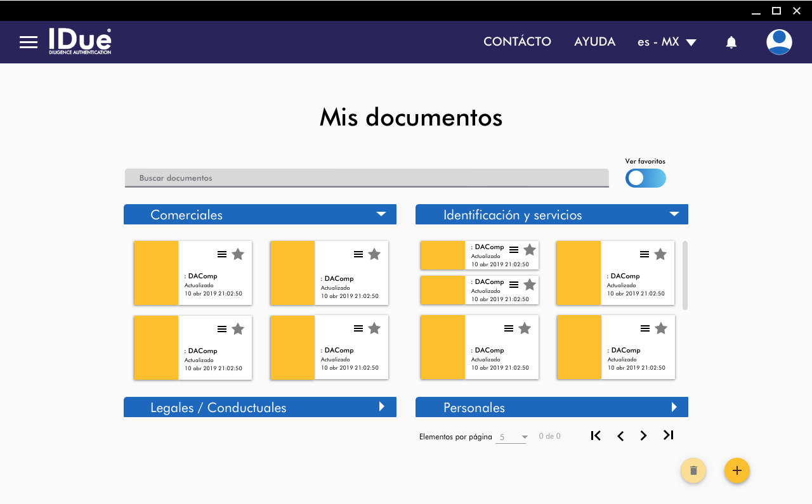Screen dimensions: 812x504
Task: Click the yellow plus add document button
Action: [x=737, y=470]
